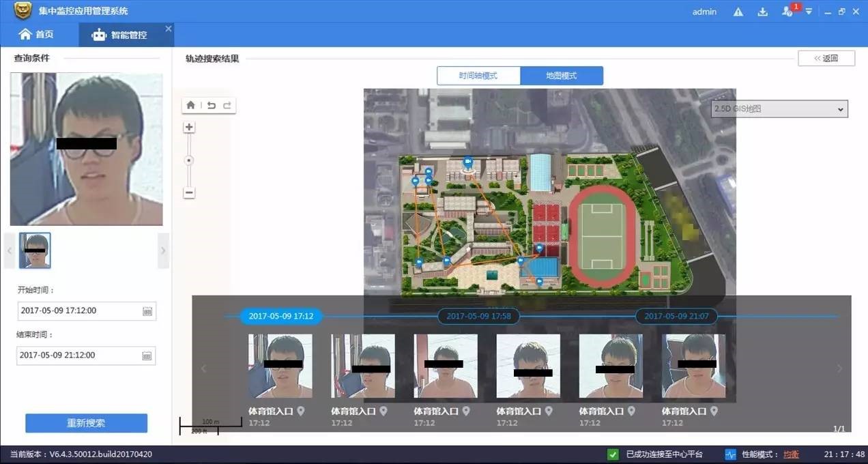Close the 智能管控 tab
868x464 pixels.
click(169, 29)
